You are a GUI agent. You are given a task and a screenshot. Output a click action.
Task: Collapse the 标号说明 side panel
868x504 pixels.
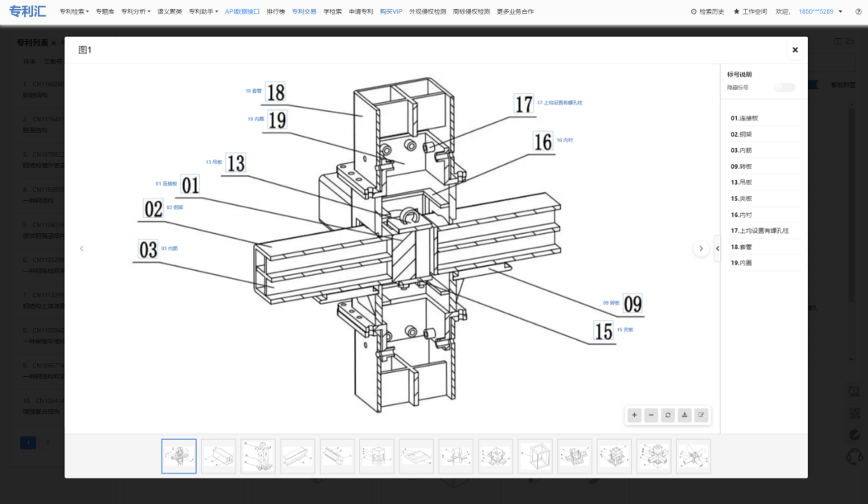tap(718, 249)
